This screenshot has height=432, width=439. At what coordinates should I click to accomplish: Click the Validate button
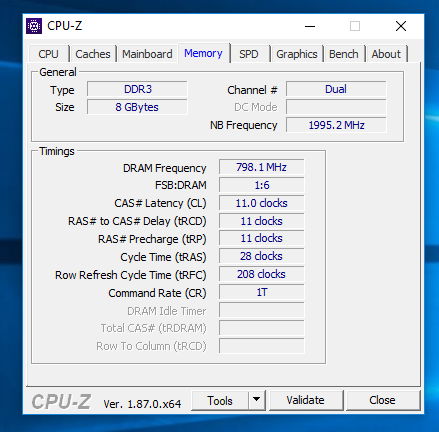click(305, 400)
